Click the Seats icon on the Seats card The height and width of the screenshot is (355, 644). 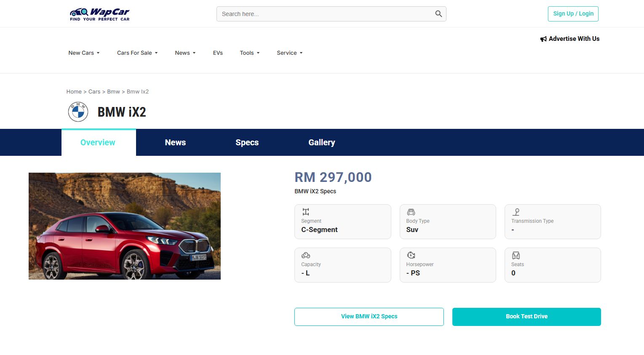pyautogui.click(x=516, y=255)
